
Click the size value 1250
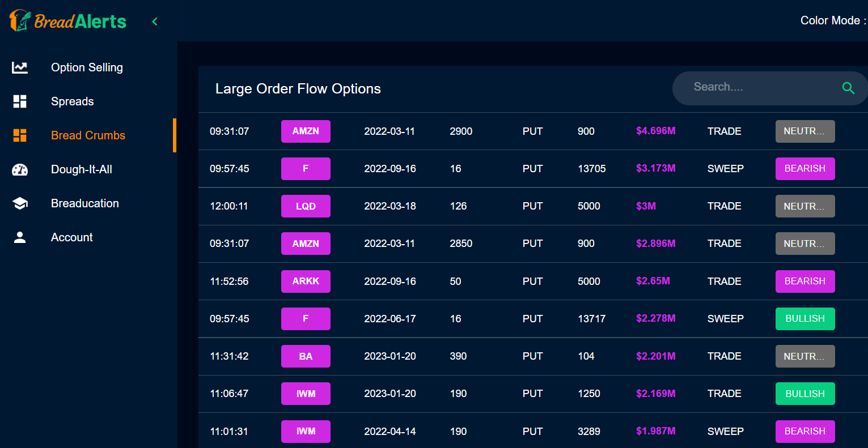[589, 394]
